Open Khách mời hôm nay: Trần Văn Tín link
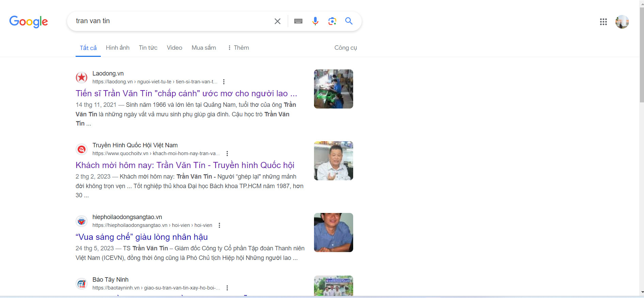 185,165
